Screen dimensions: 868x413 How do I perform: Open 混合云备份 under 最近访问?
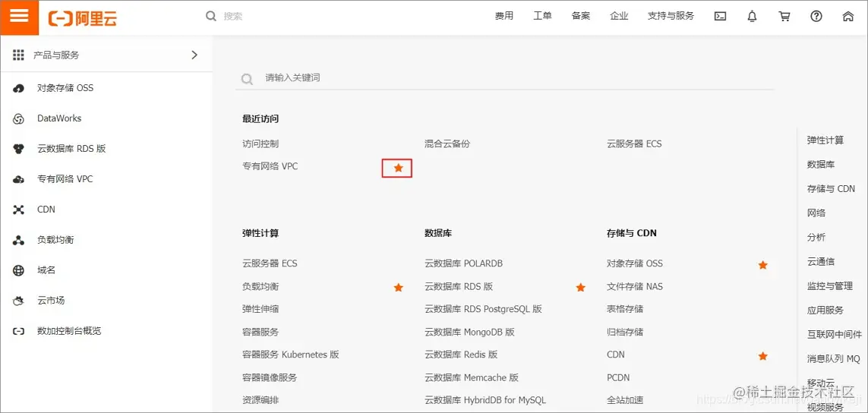point(447,144)
